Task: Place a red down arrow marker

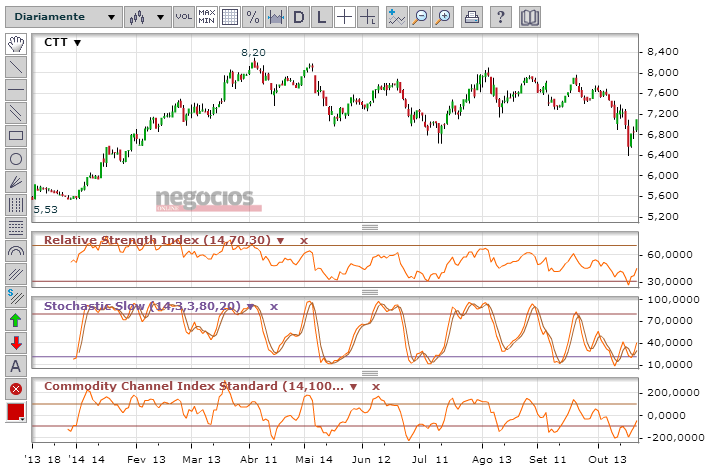Action: pos(16,343)
